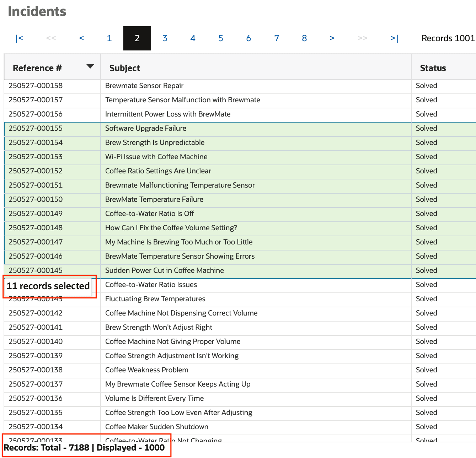Select reference number 250527-000136
Viewport: 476px width, 458px height.
pos(36,398)
